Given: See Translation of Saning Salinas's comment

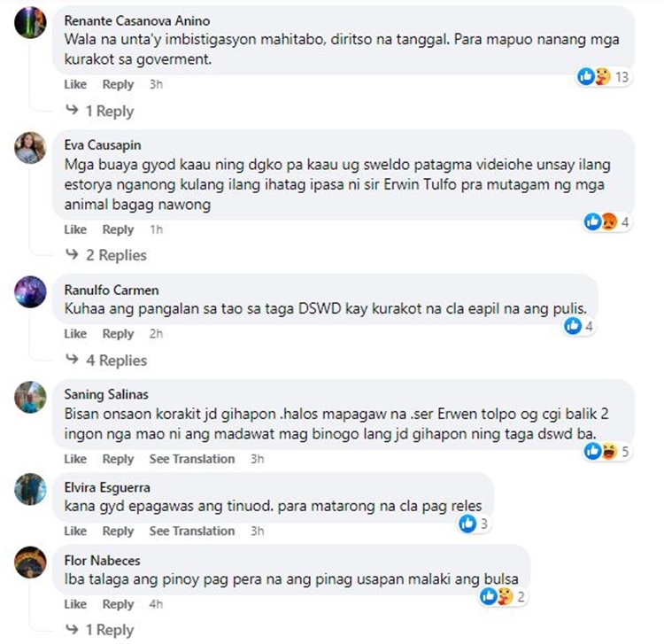Looking at the screenshot, I should coord(192,459).
